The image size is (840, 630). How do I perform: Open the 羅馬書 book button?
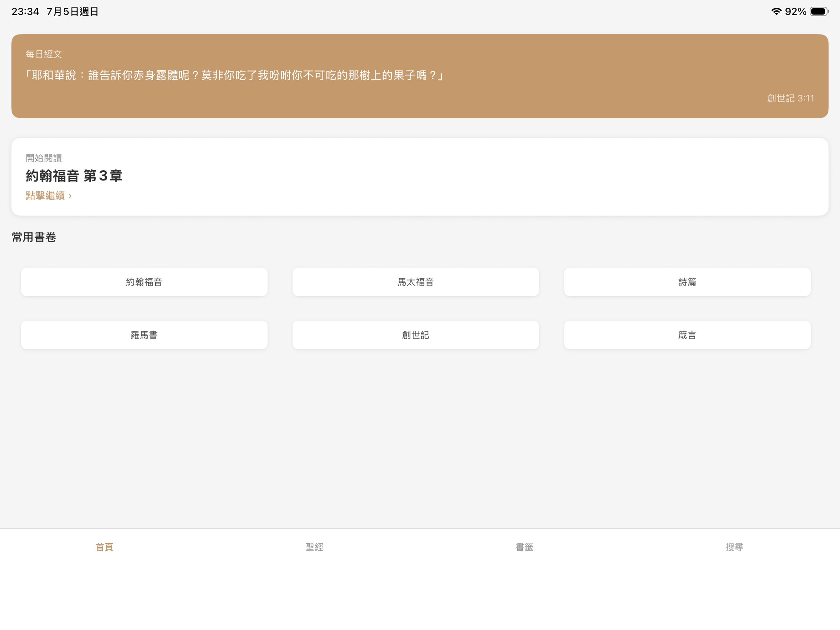point(144,335)
